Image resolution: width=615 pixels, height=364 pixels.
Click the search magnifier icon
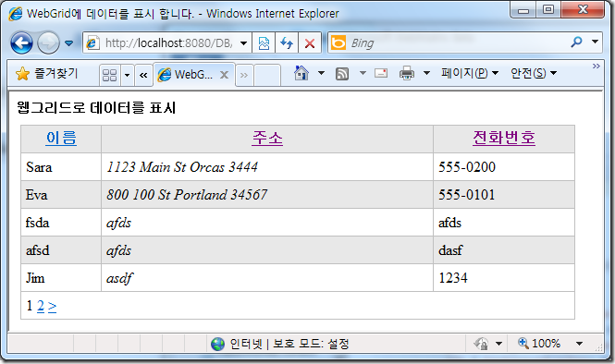pyautogui.click(x=576, y=42)
